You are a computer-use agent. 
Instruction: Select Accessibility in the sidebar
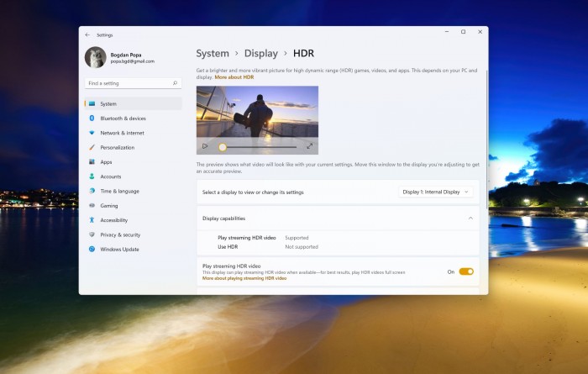(113, 220)
